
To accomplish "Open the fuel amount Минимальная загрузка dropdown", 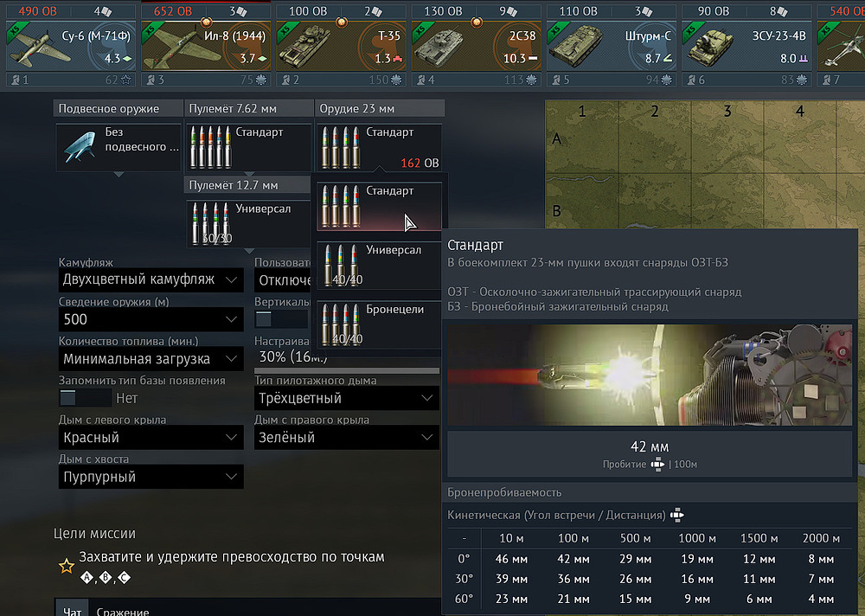I will coord(151,359).
